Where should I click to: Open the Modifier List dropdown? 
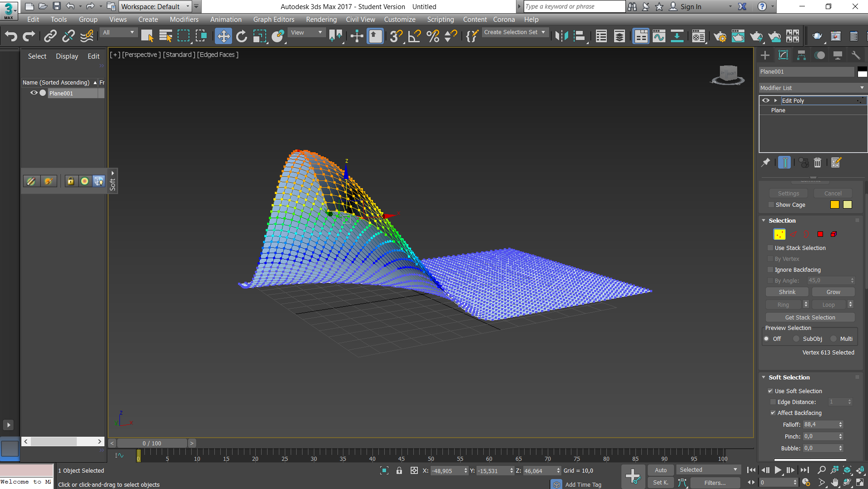(x=812, y=88)
